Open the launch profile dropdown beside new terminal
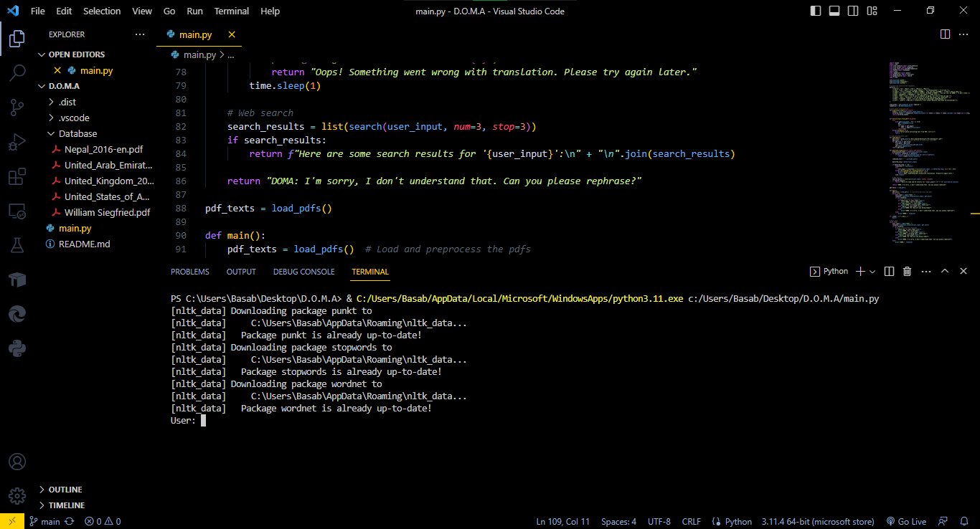This screenshot has width=980, height=529. pos(872,272)
